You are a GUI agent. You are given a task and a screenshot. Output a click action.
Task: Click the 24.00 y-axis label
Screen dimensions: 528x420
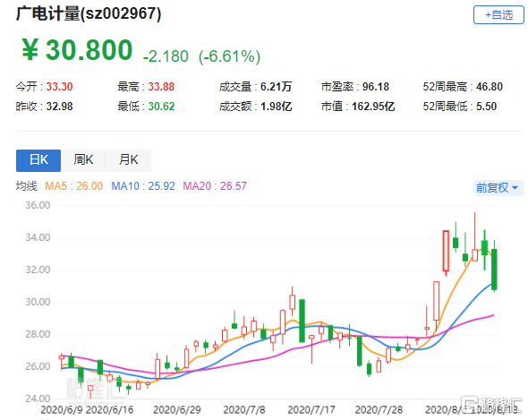point(38,399)
